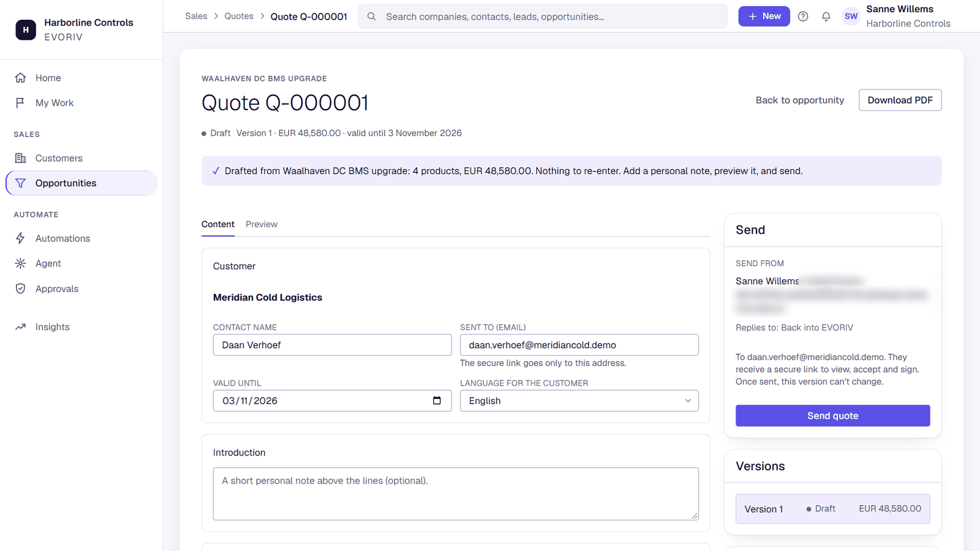This screenshot has width=980, height=551.
Task: Focus the global search field
Action: (x=543, y=17)
